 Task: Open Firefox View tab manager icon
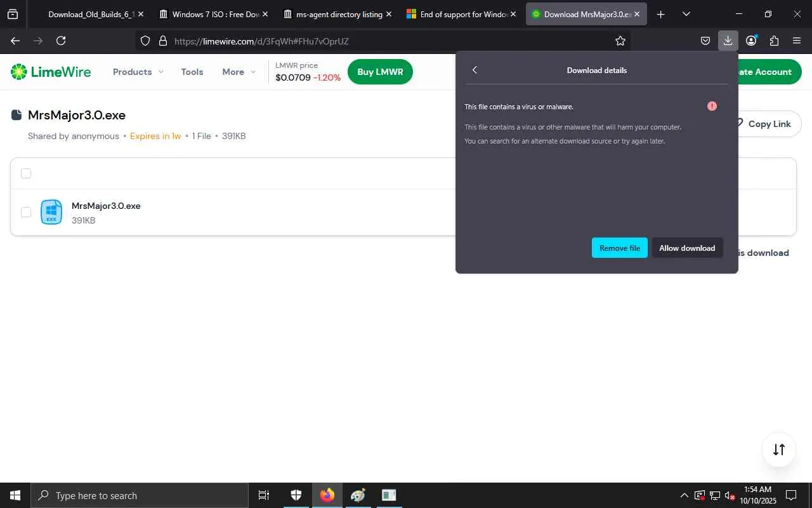point(13,14)
